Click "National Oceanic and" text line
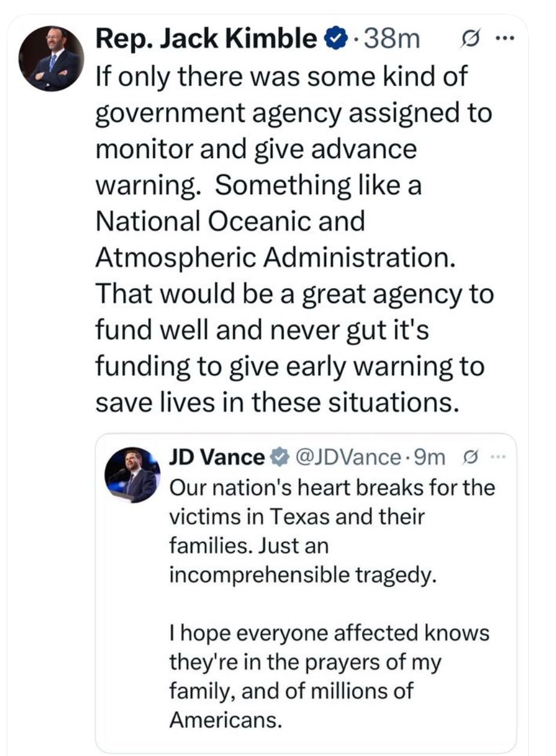 [x=230, y=221]
